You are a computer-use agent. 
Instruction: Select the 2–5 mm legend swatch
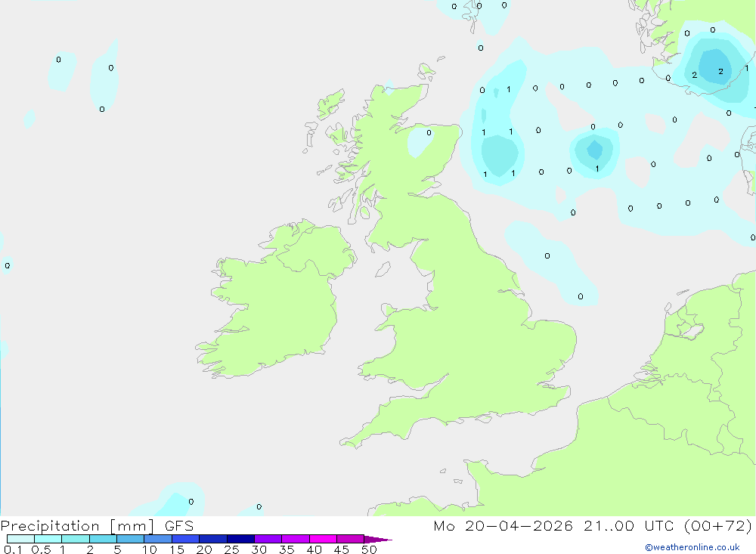coord(103,539)
